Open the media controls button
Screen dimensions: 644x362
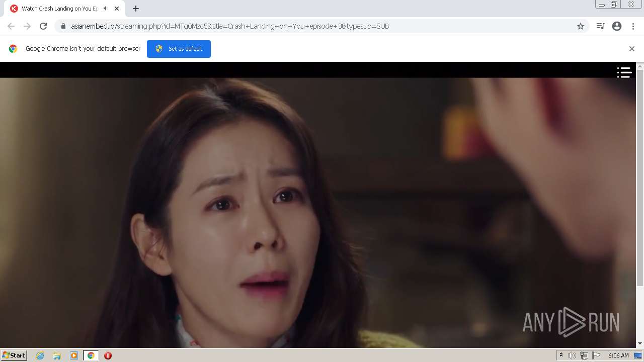pyautogui.click(x=600, y=26)
